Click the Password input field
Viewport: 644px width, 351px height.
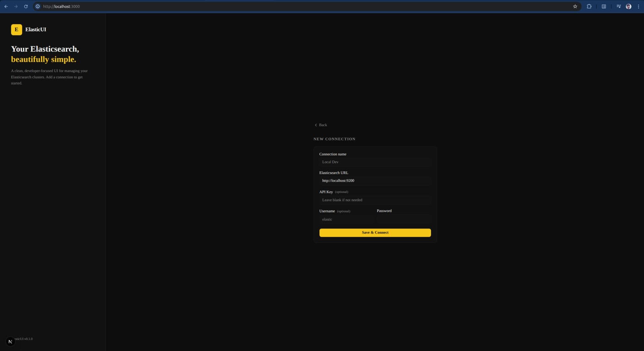pyautogui.click(x=404, y=219)
